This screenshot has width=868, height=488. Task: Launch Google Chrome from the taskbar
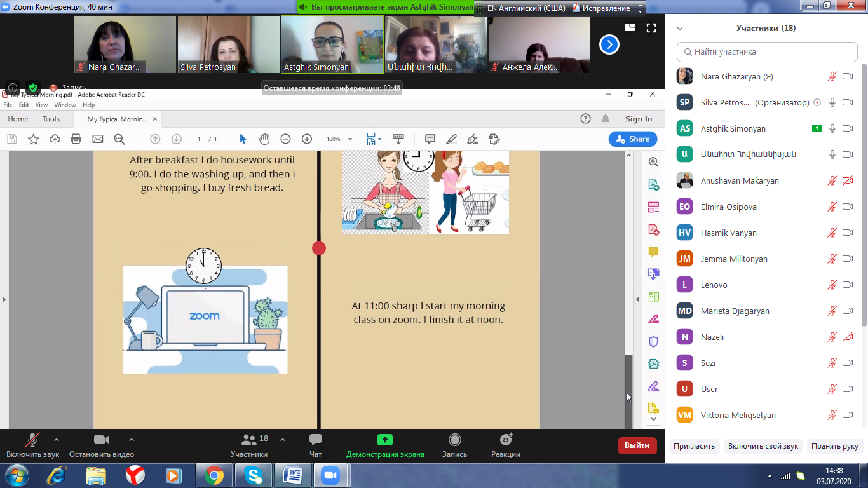click(x=214, y=475)
